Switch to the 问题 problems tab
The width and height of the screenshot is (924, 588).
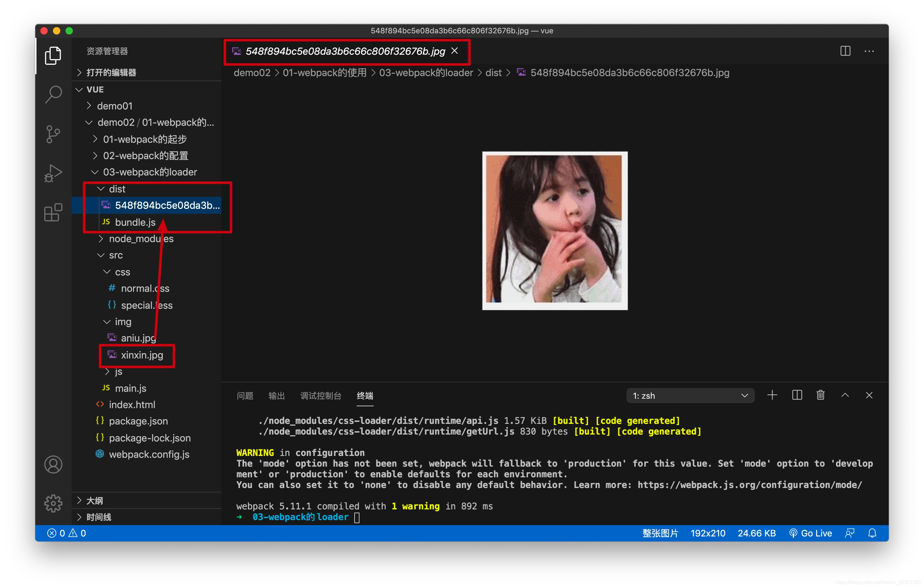[245, 396]
